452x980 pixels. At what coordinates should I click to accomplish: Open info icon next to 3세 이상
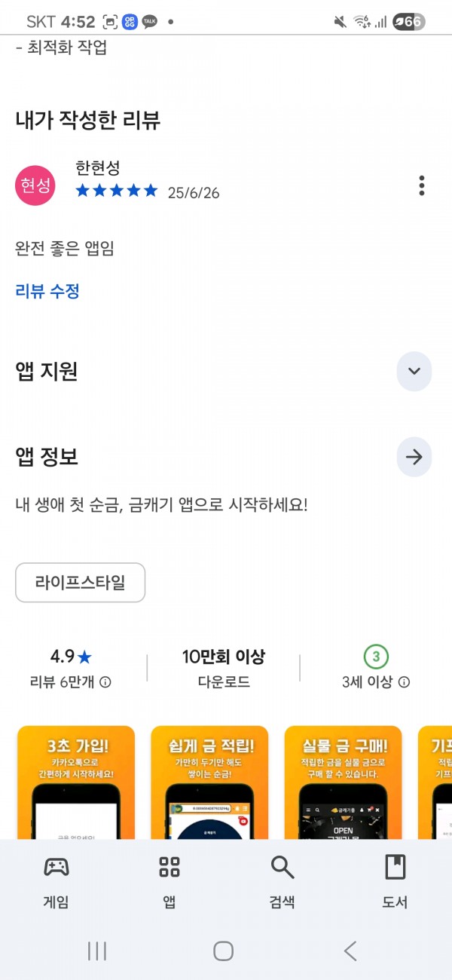click(x=404, y=682)
